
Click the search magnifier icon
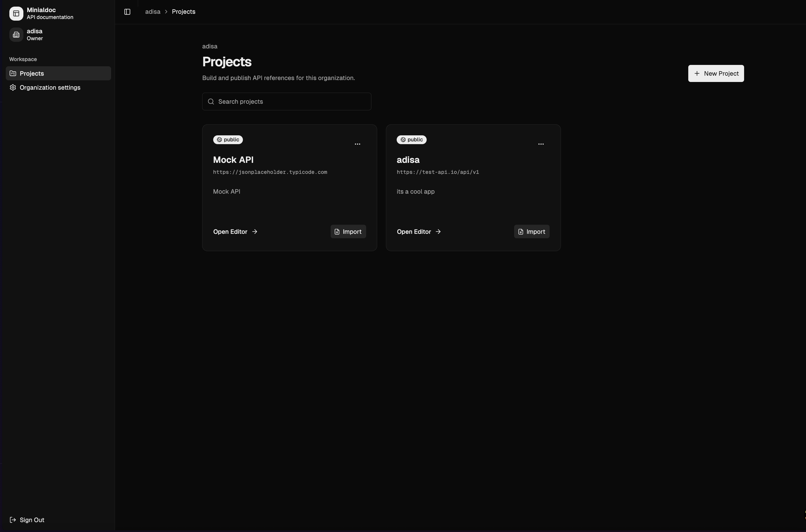point(211,102)
